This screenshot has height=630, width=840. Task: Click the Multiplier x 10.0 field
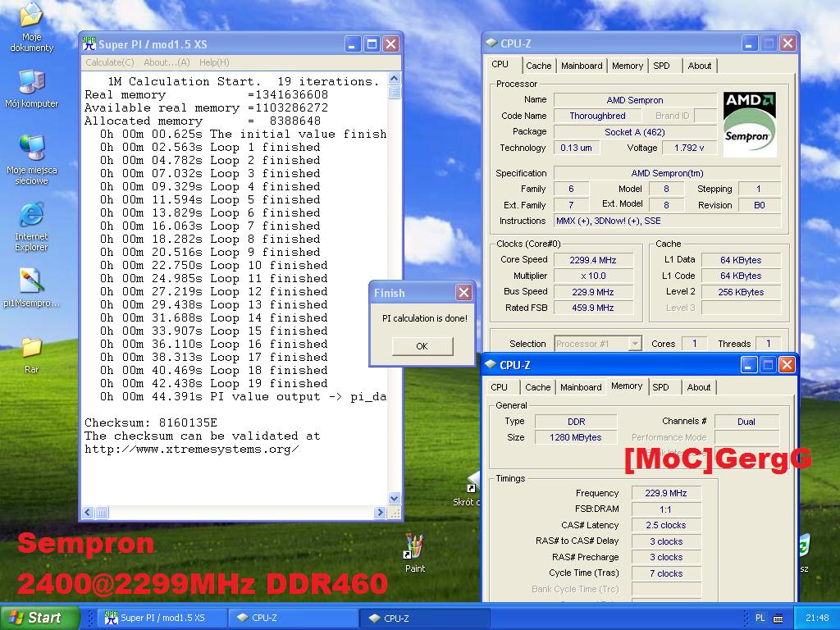(593, 276)
